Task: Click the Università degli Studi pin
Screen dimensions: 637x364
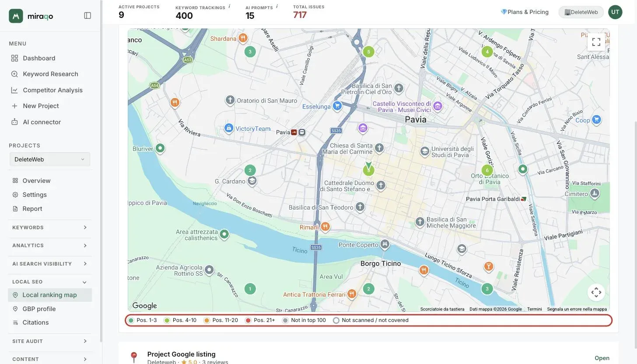Action: [424, 151]
